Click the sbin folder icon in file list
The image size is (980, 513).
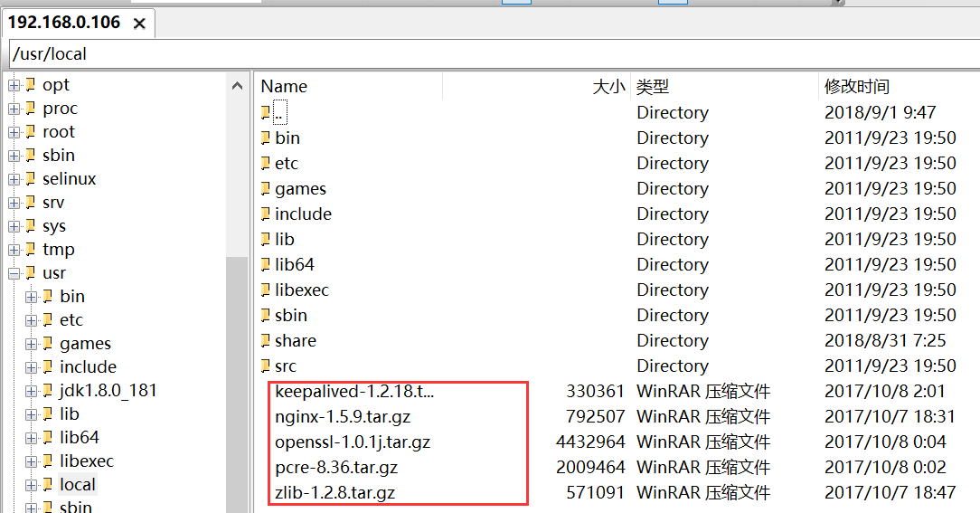click(266, 315)
